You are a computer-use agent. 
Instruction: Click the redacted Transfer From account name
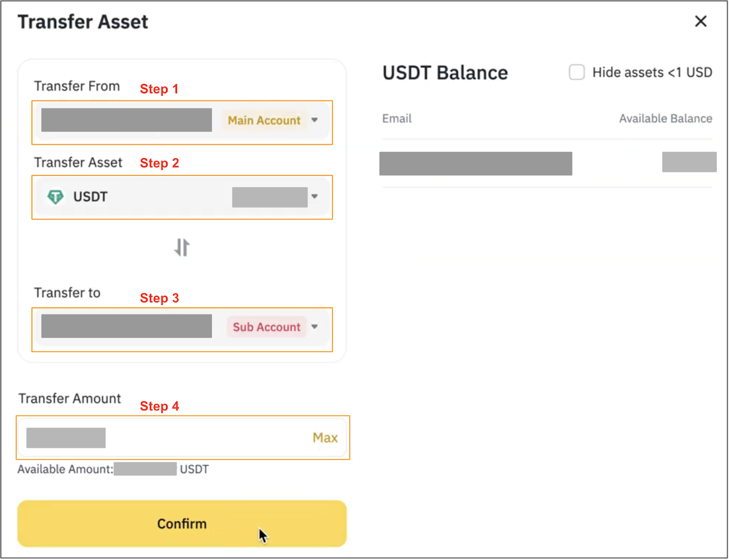tap(126, 120)
